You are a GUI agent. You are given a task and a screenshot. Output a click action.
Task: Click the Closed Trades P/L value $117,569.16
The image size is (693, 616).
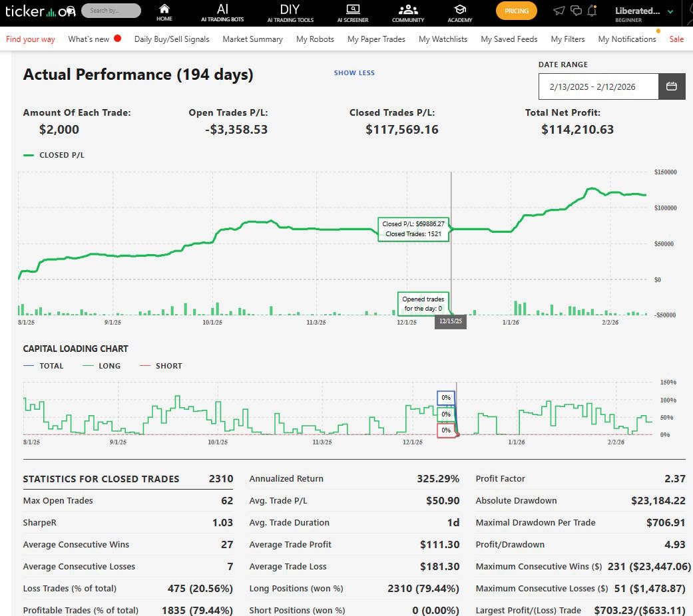pos(401,129)
